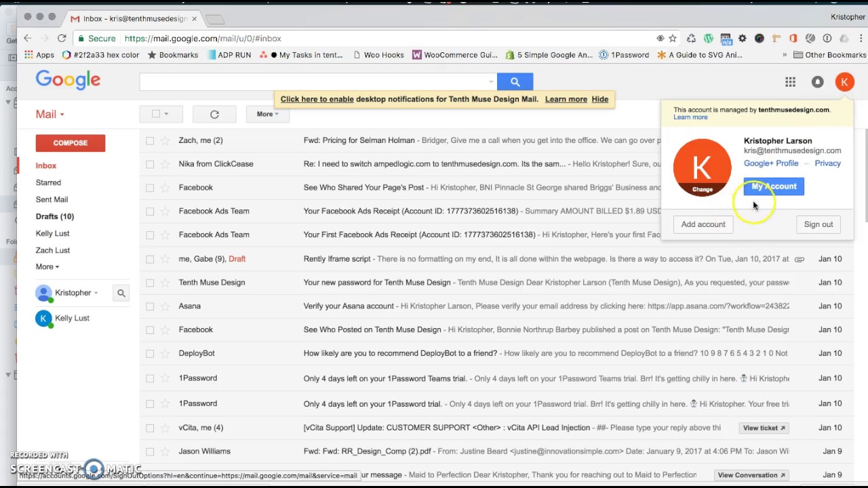Open Kristopher chat status dropdown
Viewport: 868px width, 488px height.
(96, 293)
